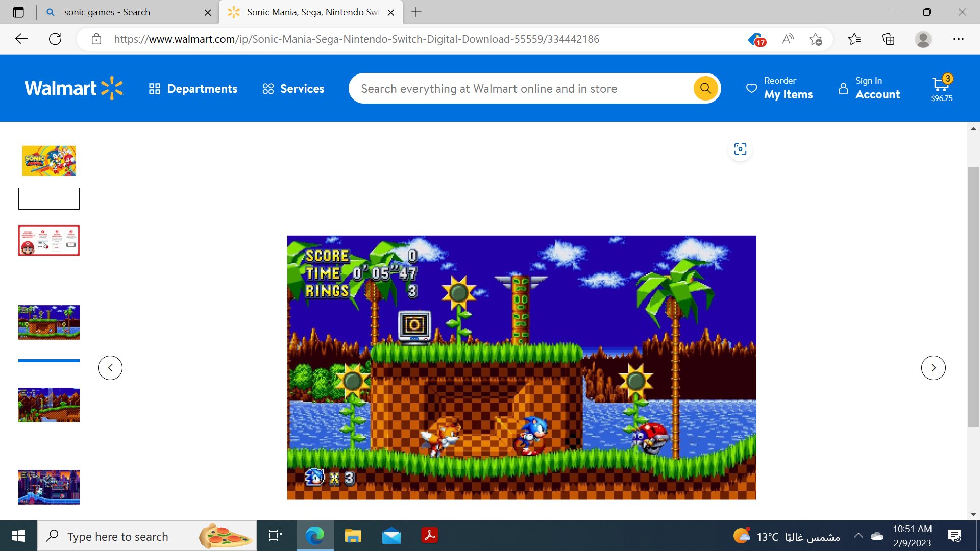The image size is (980, 551).
Task: Select the red Nintendo instructions thumbnail
Action: click(49, 240)
